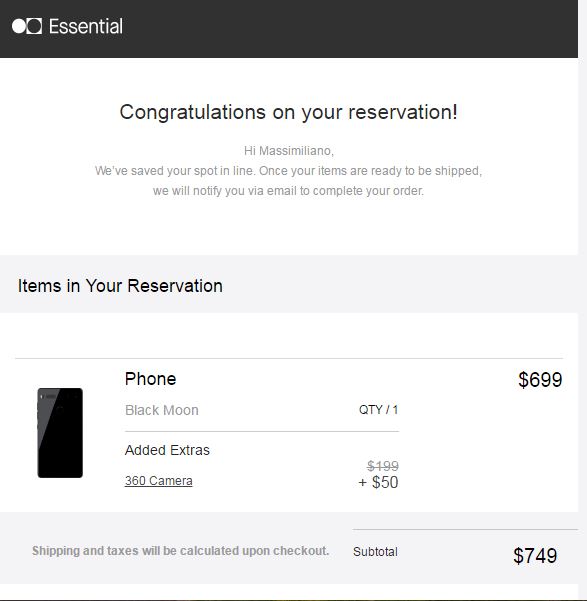Click the Items in Your Reservation heading
The width and height of the screenshot is (587, 601).
point(120,286)
